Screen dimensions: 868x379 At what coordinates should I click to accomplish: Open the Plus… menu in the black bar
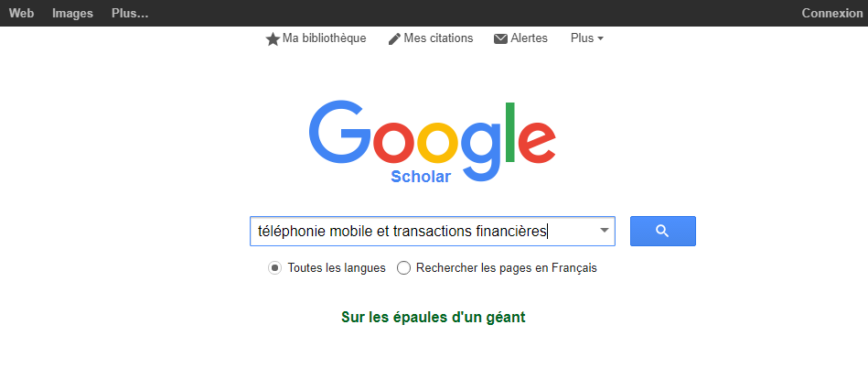point(130,13)
